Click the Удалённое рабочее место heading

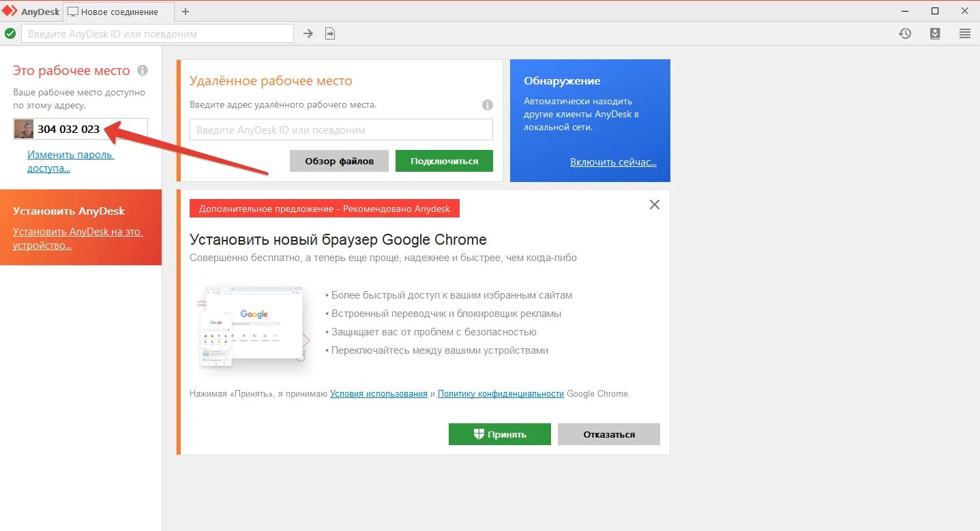pyautogui.click(x=271, y=80)
